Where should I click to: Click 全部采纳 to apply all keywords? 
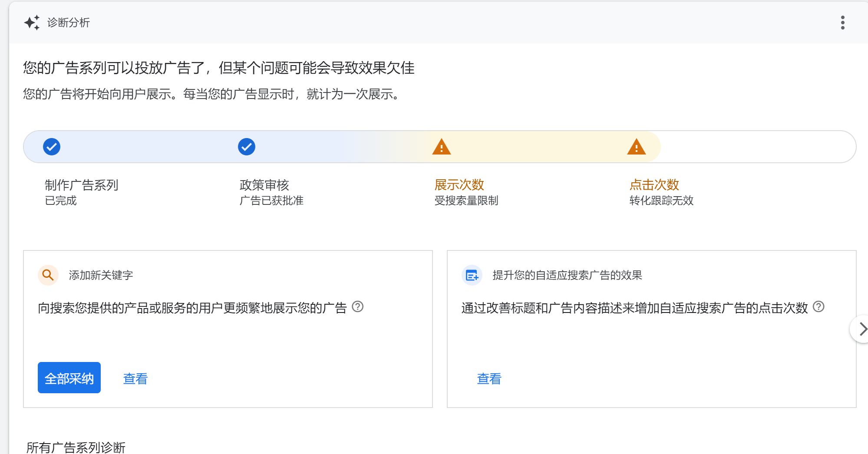[x=69, y=378]
